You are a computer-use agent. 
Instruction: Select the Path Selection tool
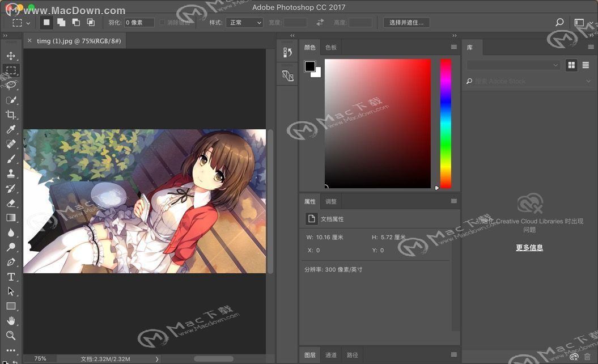click(11, 291)
